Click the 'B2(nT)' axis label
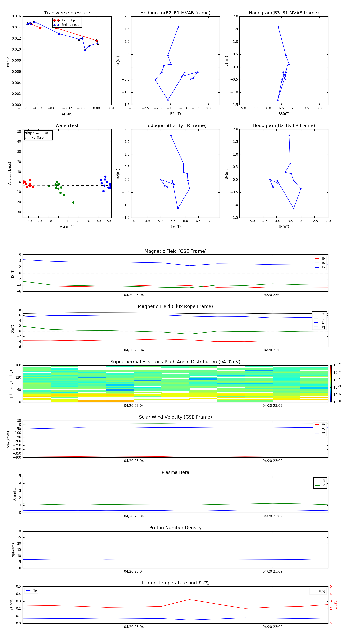Viewport: 351px width, 644px height. pyautogui.click(x=175, y=114)
